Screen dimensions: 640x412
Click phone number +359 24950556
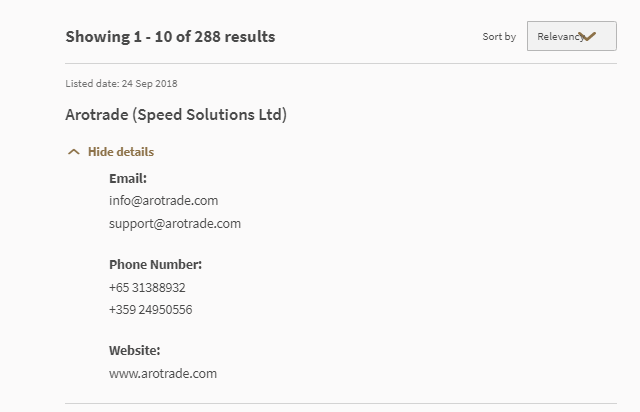[x=150, y=309]
